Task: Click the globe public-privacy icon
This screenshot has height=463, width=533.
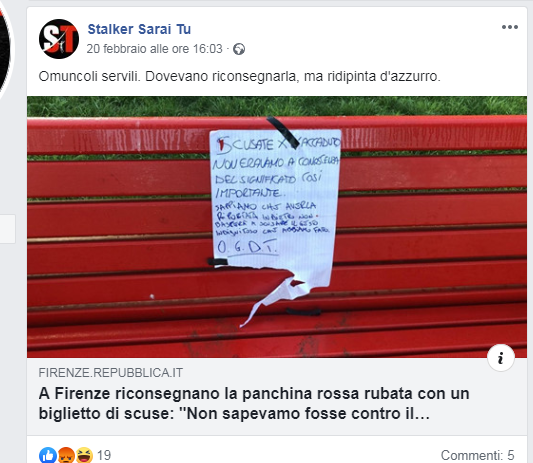Action: pos(239,49)
